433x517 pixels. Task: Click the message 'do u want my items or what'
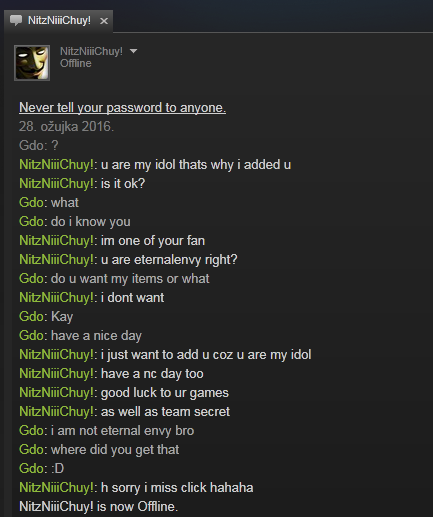tap(130, 279)
